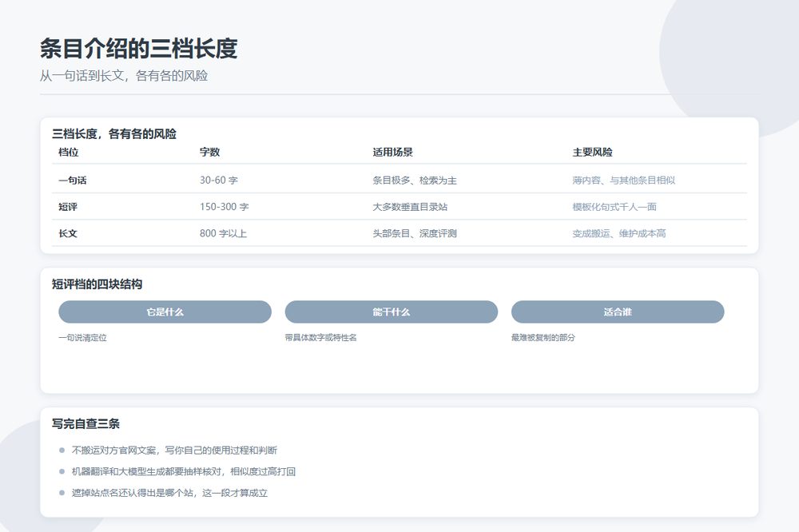Select the page title 条目介绍的三档长度
The height and width of the screenshot is (532, 799).
[x=138, y=49]
